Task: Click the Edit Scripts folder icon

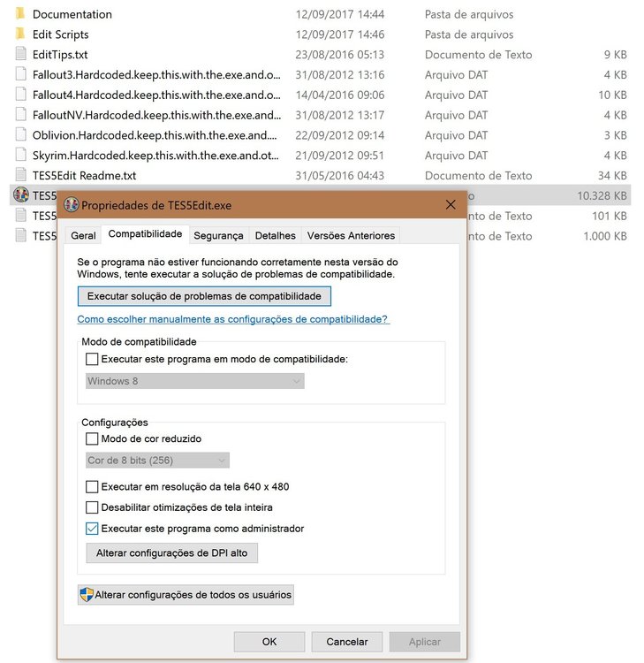Action: (x=20, y=34)
